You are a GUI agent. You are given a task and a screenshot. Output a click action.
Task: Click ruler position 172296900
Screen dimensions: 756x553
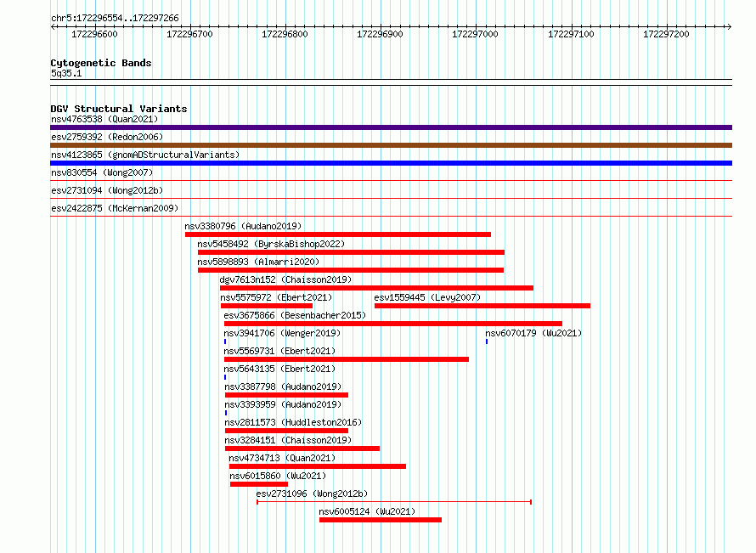pyautogui.click(x=380, y=34)
